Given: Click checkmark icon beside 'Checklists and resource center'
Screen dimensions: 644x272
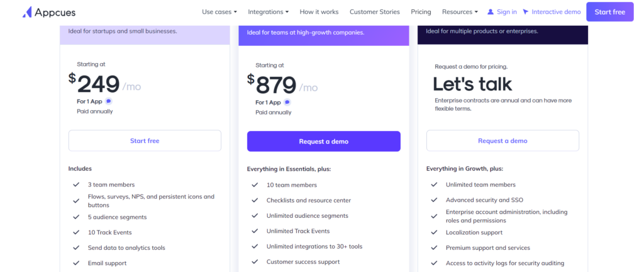Looking at the screenshot, I should point(255,200).
